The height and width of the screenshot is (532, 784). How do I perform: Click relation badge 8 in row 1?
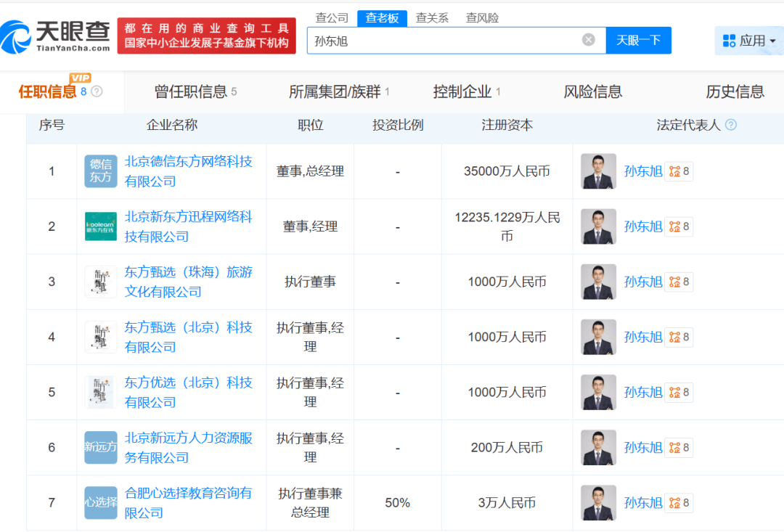click(x=679, y=171)
